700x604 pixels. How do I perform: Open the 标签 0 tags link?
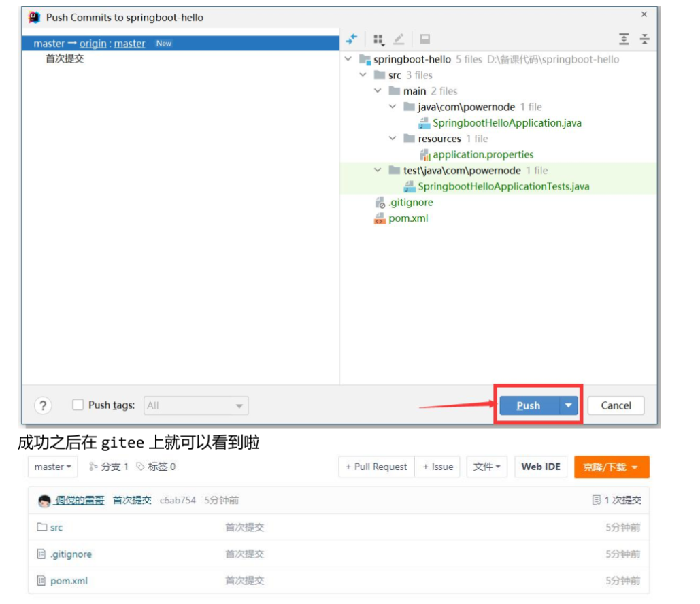click(156, 467)
